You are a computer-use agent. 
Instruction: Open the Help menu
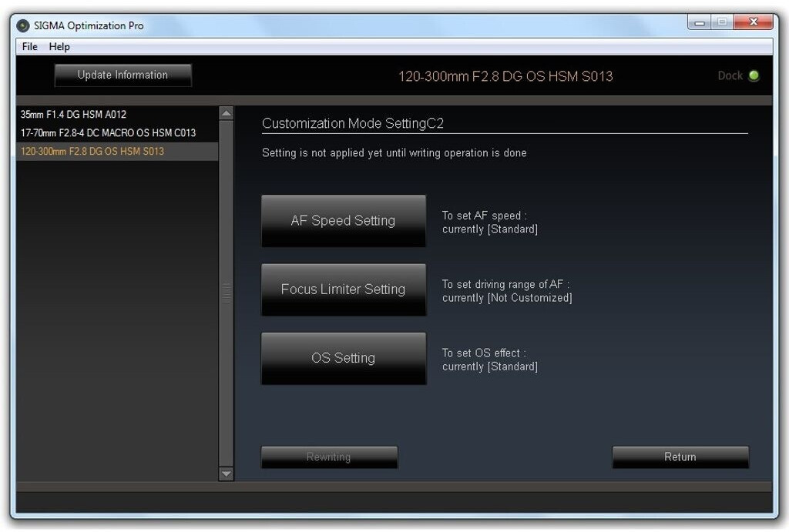pyautogui.click(x=59, y=46)
